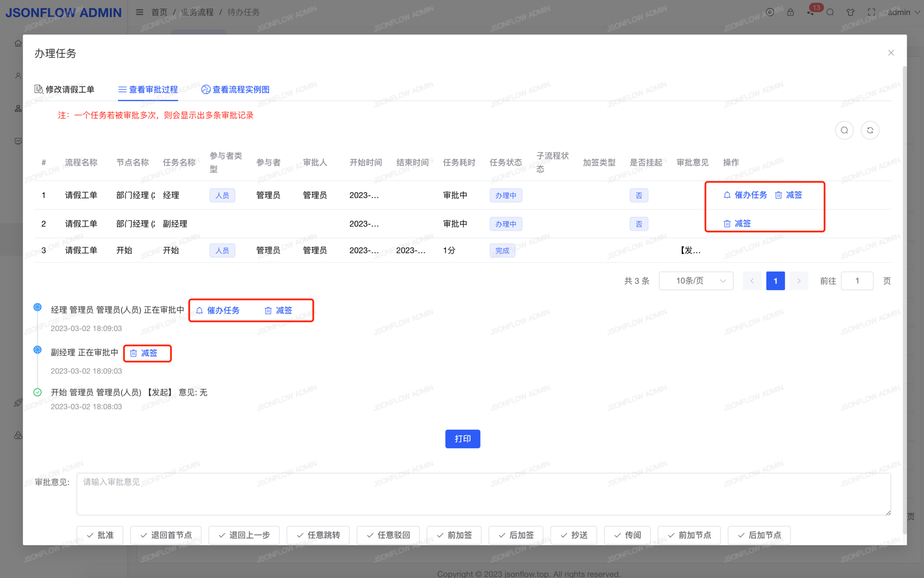Click 催办任务 in the first table row
Image resolution: width=924 pixels, height=578 pixels.
click(745, 195)
